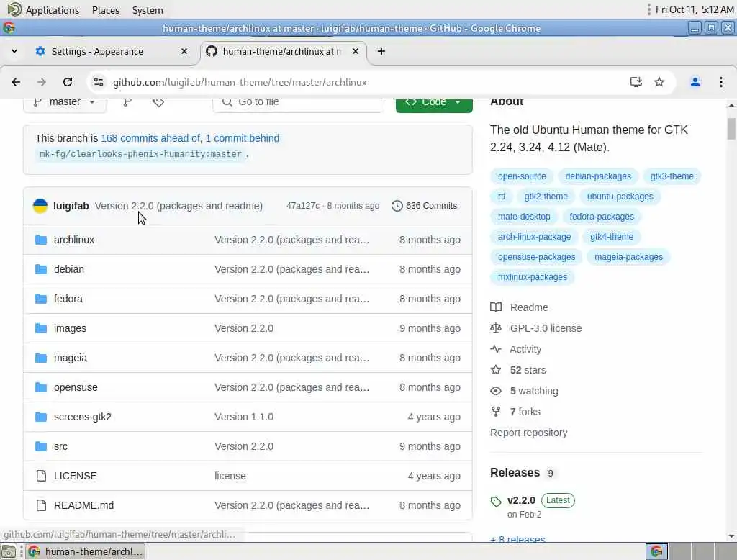This screenshot has height=560, width=737.
Task: Click the browser back arrow
Action: (x=16, y=82)
